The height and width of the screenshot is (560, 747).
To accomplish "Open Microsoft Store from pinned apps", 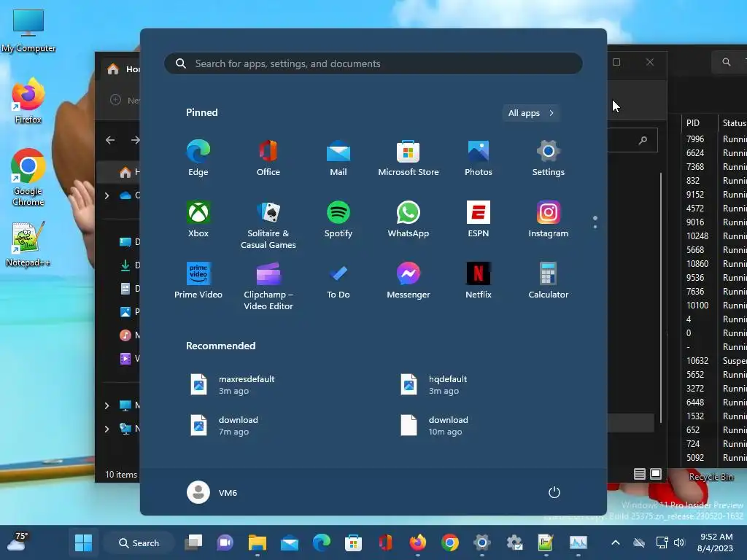I will coord(409,158).
